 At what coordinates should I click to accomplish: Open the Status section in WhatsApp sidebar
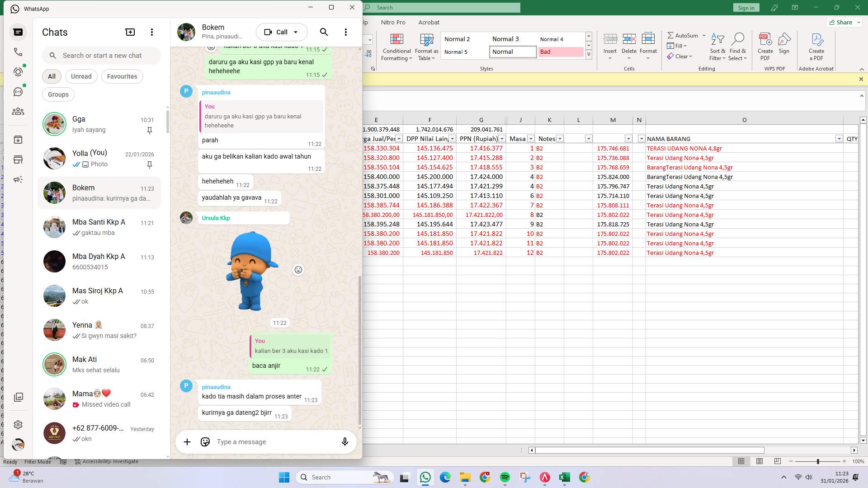(18, 71)
